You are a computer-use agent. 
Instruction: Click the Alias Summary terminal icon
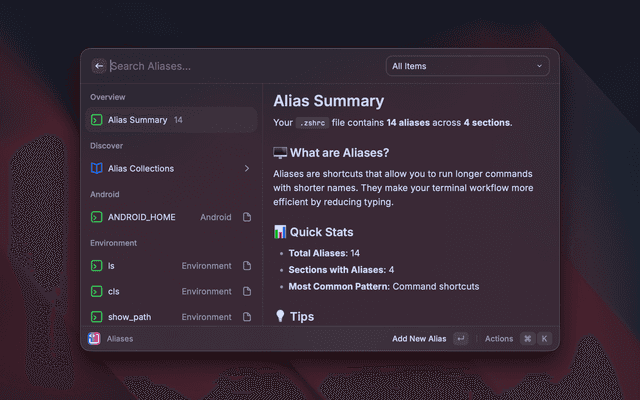(x=96, y=120)
